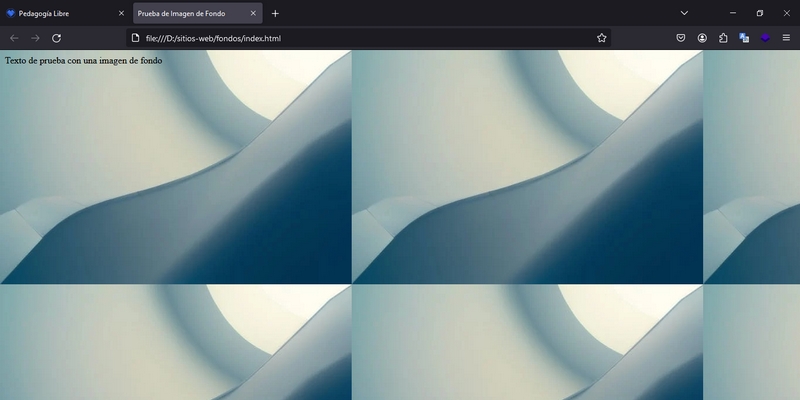Click the purple layered extension icon
The height and width of the screenshot is (400, 800).
(765, 38)
